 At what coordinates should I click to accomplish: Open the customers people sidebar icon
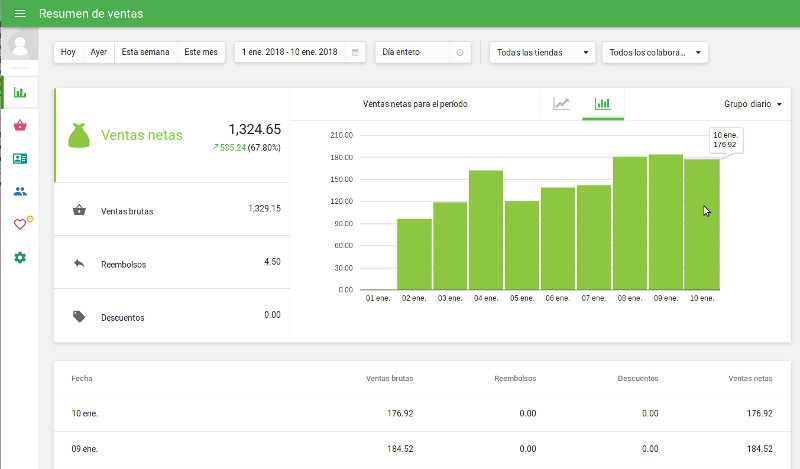tap(20, 191)
